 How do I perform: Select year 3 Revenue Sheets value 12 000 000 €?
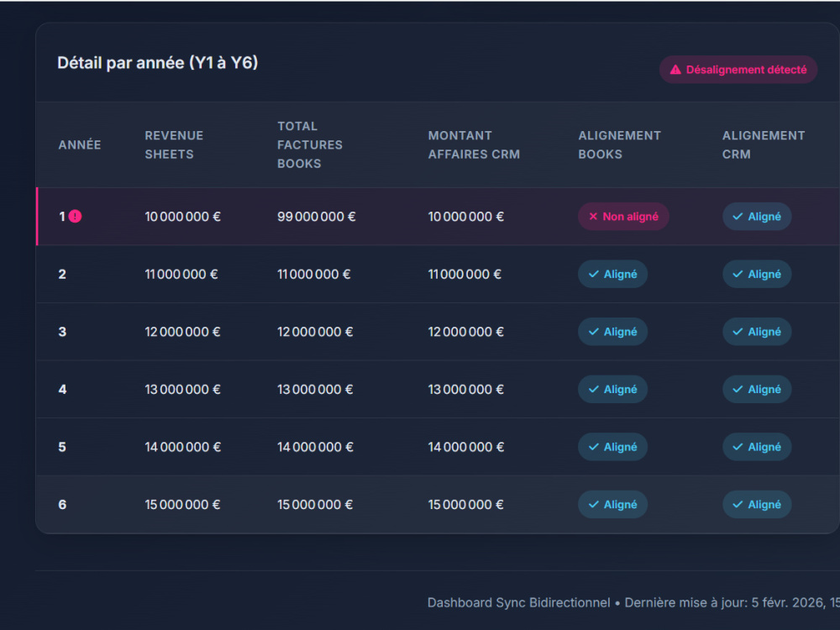pyautogui.click(x=182, y=332)
